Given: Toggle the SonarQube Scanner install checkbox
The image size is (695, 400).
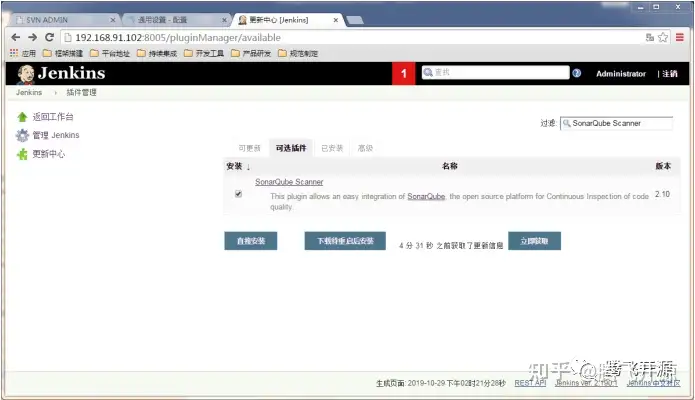Looking at the screenshot, I should tap(238, 194).
